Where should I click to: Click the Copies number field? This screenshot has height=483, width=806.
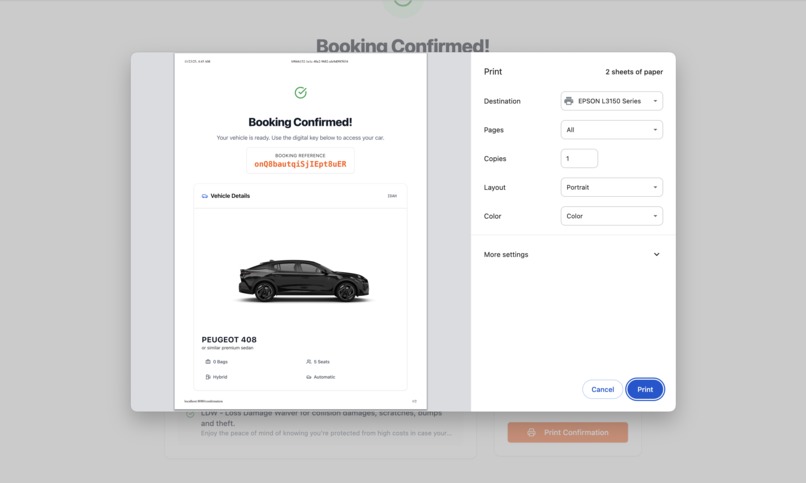[x=579, y=159]
